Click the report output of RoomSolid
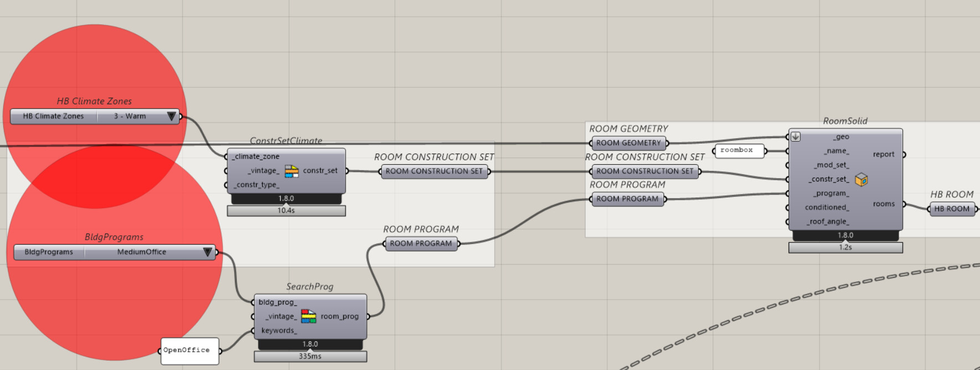The image size is (980, 370). point(883,155)
